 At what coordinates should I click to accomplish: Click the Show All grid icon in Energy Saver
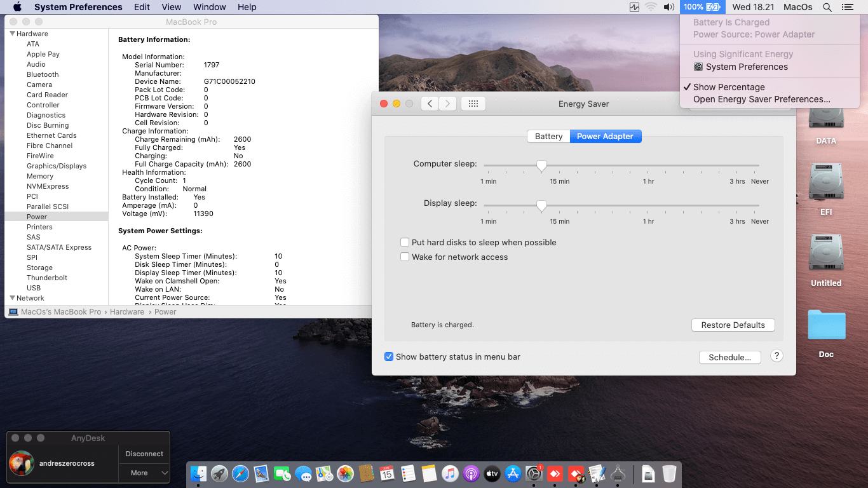coord(473,104)
